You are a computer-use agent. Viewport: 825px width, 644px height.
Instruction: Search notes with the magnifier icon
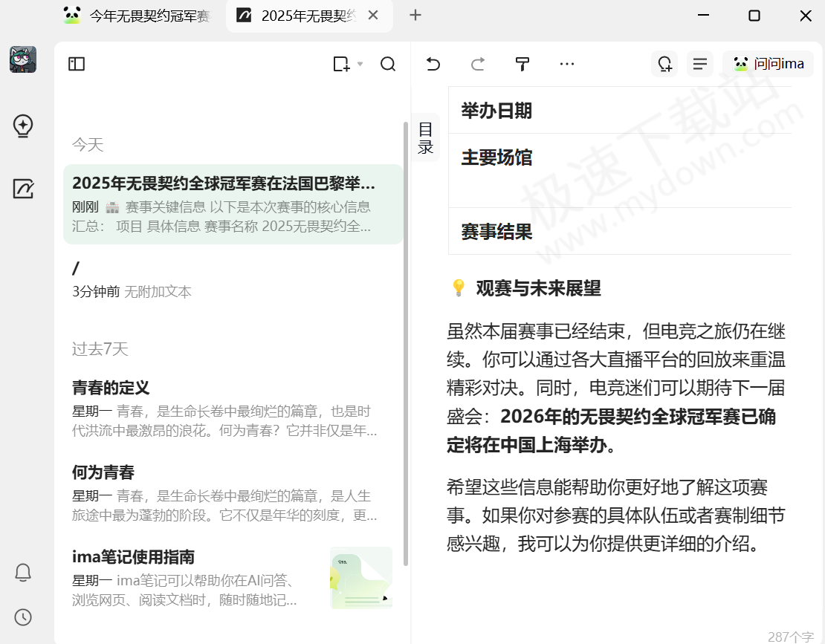(x=388, y=65)
